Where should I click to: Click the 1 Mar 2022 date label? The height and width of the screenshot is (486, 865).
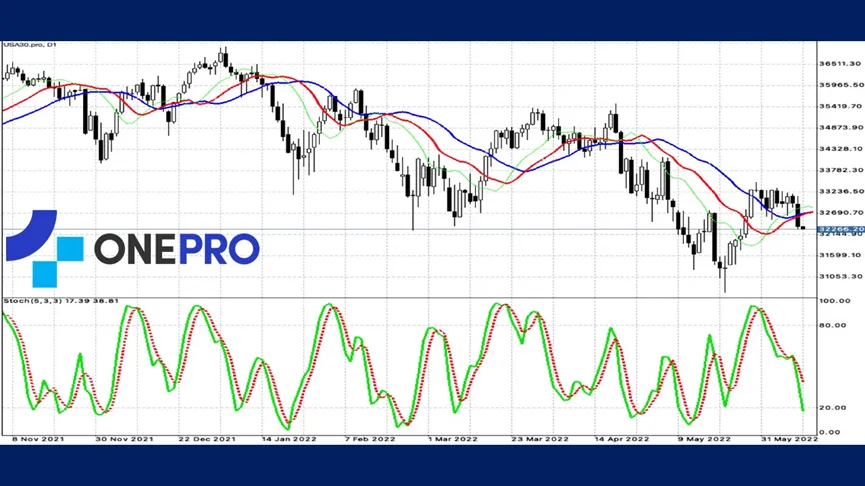click(453, 439)
